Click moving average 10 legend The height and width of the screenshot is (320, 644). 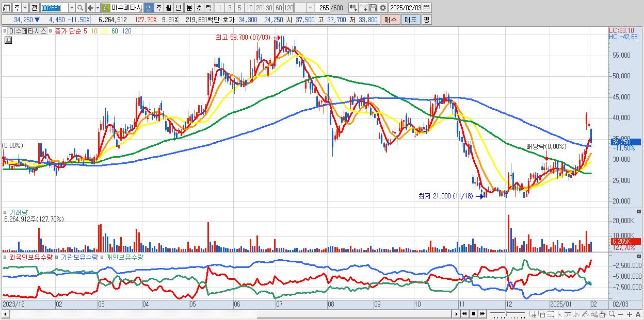coord(94,31)
